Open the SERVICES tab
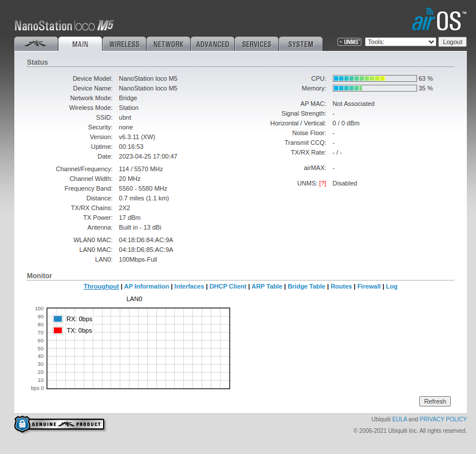The height and width of the screenshot is (454, 476). pyautogui.click(x=257, y=44)
